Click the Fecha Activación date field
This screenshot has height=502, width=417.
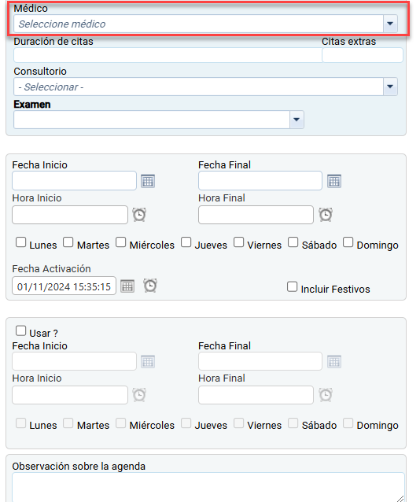pyautogui.click(x=64, y=286)
